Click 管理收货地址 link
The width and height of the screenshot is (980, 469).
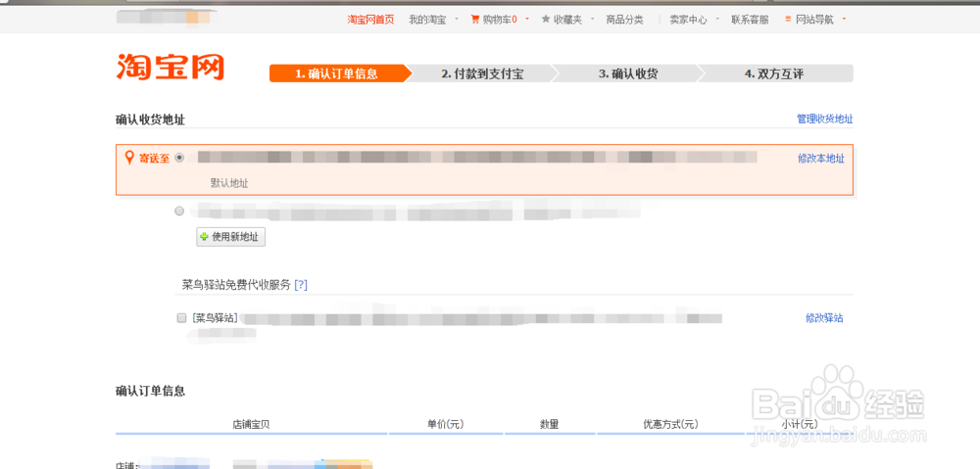click(824, 118)
